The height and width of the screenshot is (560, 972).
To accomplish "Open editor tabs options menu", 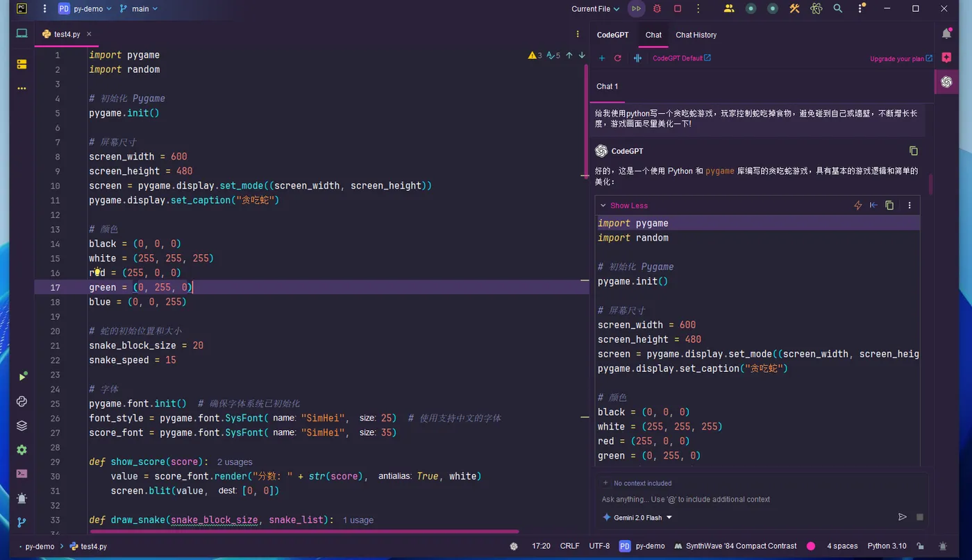I will [x=578, y=34].
